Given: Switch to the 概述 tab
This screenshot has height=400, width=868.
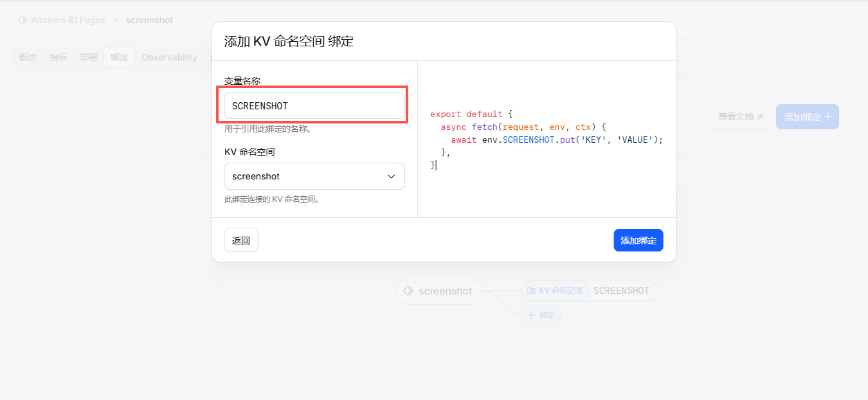Looking at the screenshot, I should pyautogui.click(x=28, y=57).
